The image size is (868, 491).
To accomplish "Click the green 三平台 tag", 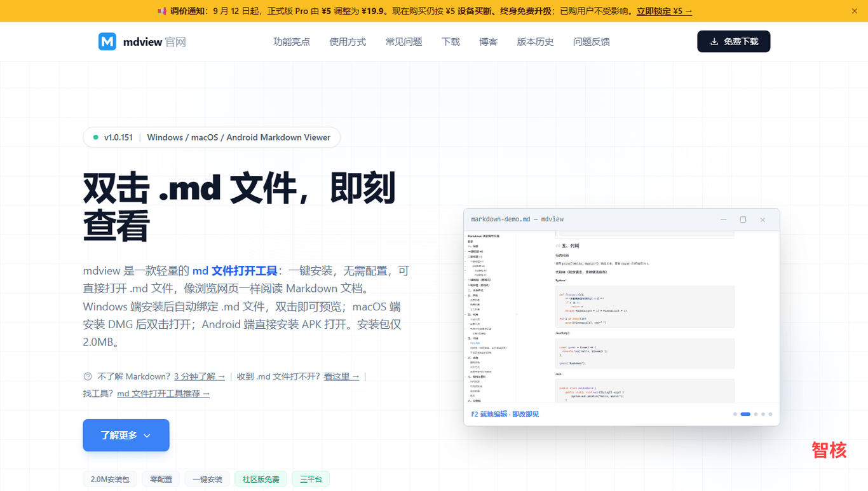I will pos(311,479).
